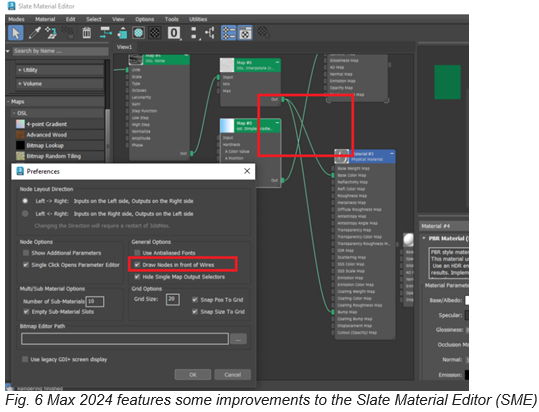Expand the Utility group in the browser
539x412 pixels.
pos(60,70)
